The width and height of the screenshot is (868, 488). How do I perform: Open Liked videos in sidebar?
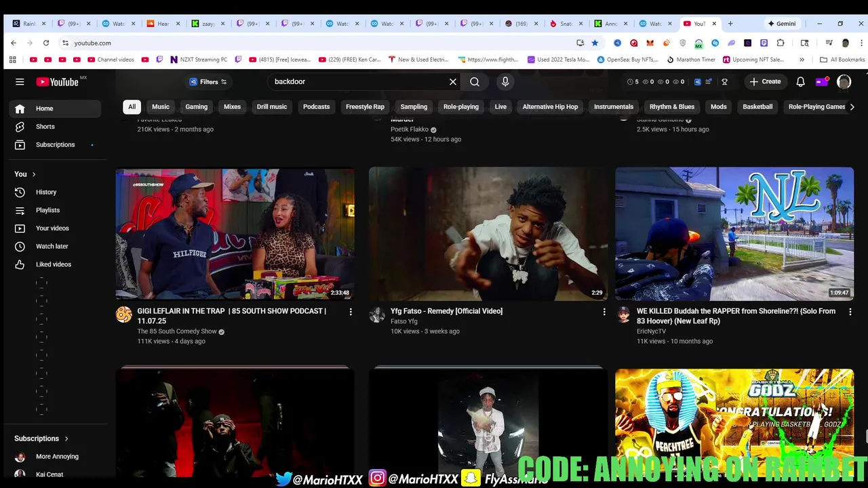pos(56,264)
